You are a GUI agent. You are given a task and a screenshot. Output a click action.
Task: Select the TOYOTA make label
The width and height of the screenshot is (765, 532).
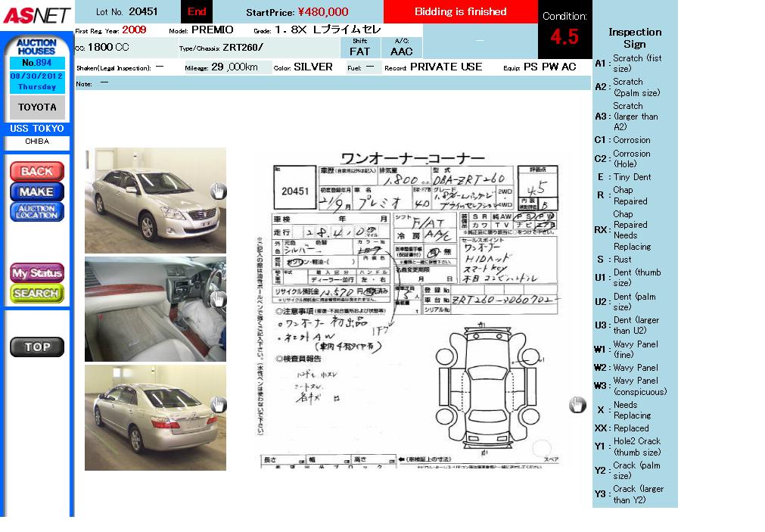[37, 107]
